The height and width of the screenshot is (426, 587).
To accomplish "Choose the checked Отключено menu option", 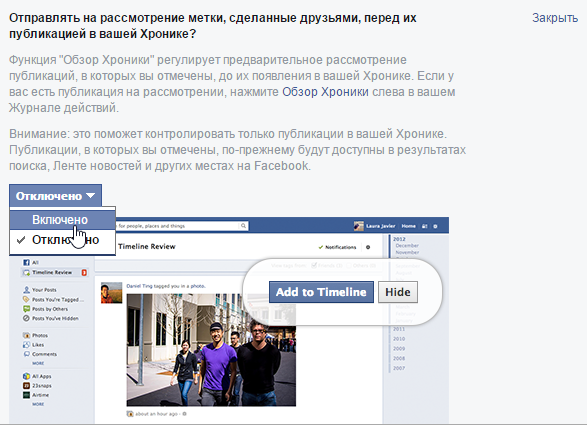I will [63, 240].
